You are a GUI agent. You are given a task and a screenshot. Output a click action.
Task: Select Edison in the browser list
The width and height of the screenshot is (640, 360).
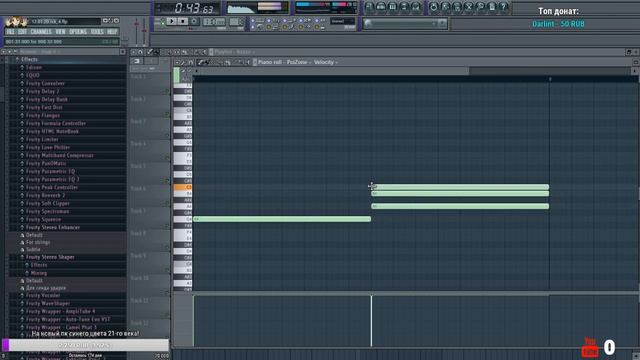[33, 67]
